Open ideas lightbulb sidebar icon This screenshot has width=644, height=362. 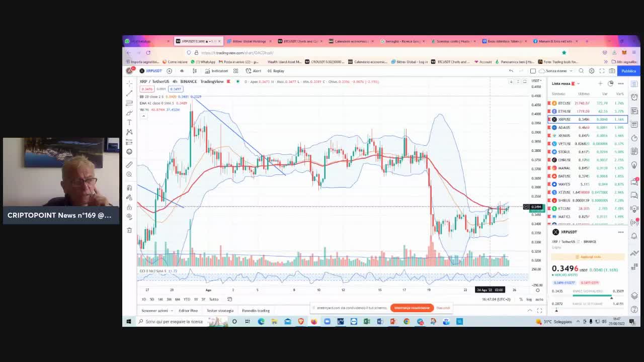click(634, 165)
